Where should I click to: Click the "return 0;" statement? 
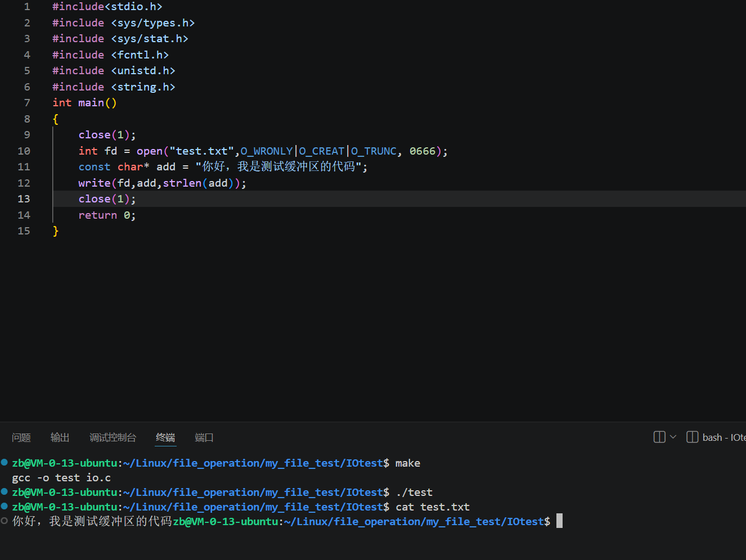point(107,215)
